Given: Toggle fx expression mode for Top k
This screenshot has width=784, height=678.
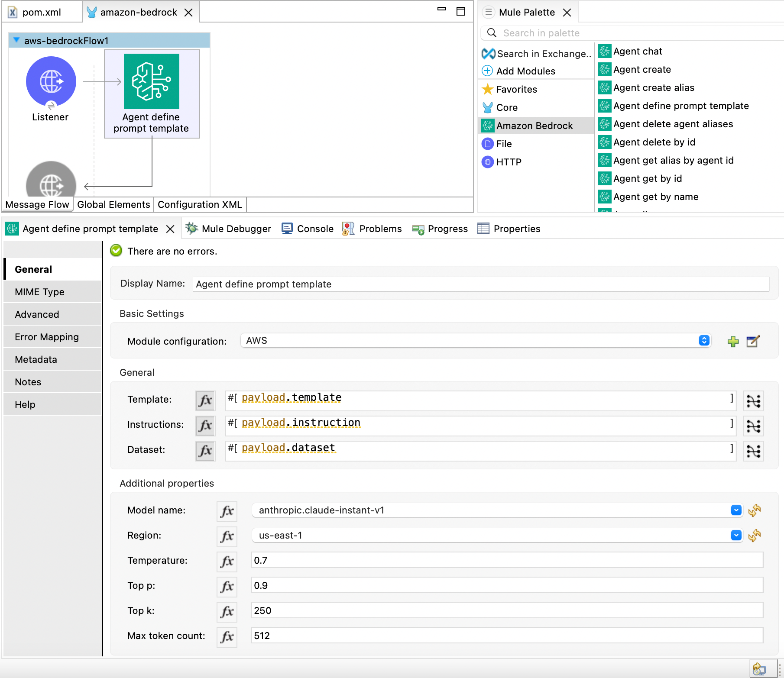Looking at the screenshot, I should click(227, 612).
